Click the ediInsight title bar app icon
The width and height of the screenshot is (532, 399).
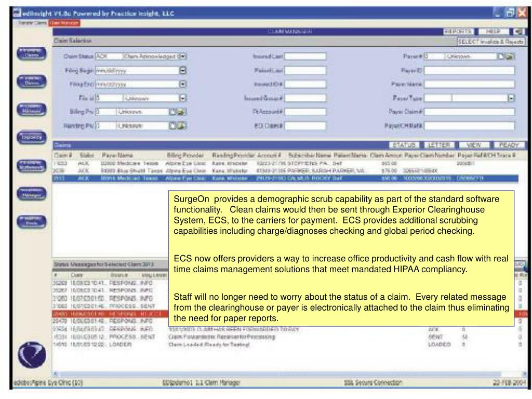click(x=17, y=13)
